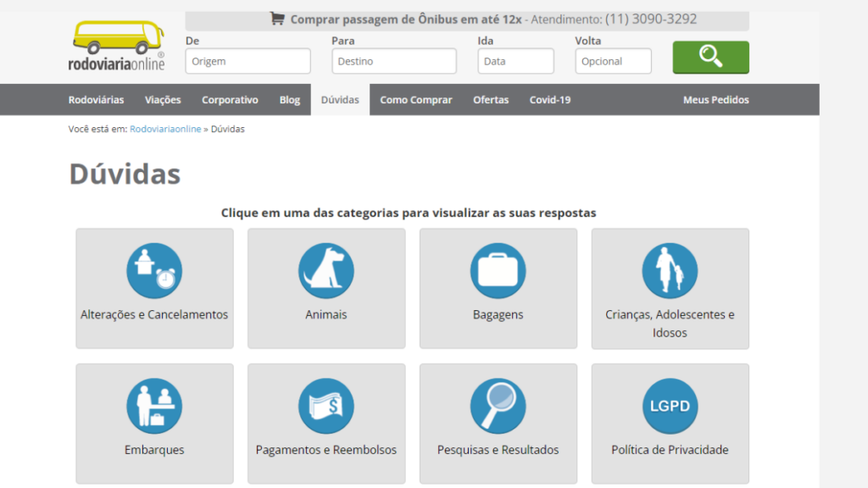Open the Como Comprar menu item

point(415,99)
